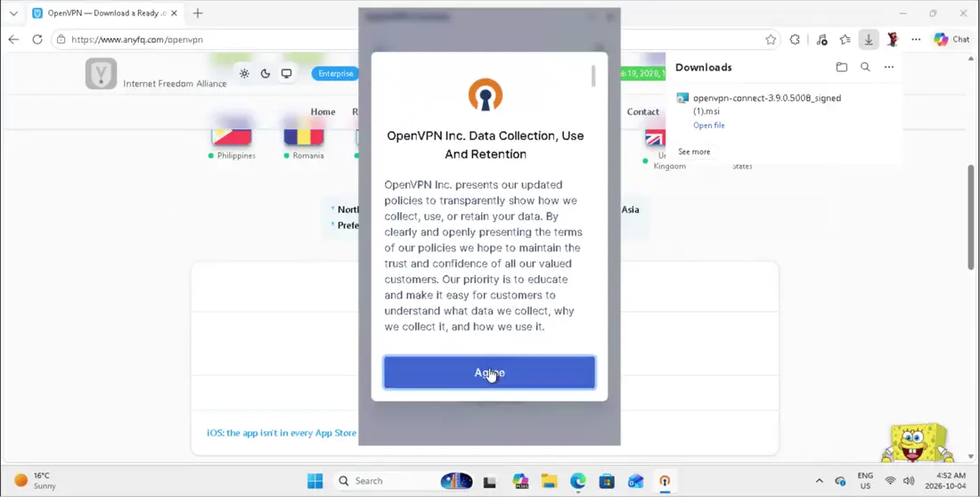Click the Open file link

tap(709, 125)
